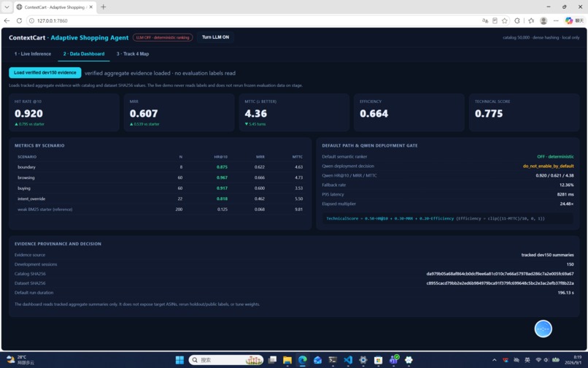The image size is (588, 368).
Task: Click the Efficiency value 0.664
Action: 374,113
